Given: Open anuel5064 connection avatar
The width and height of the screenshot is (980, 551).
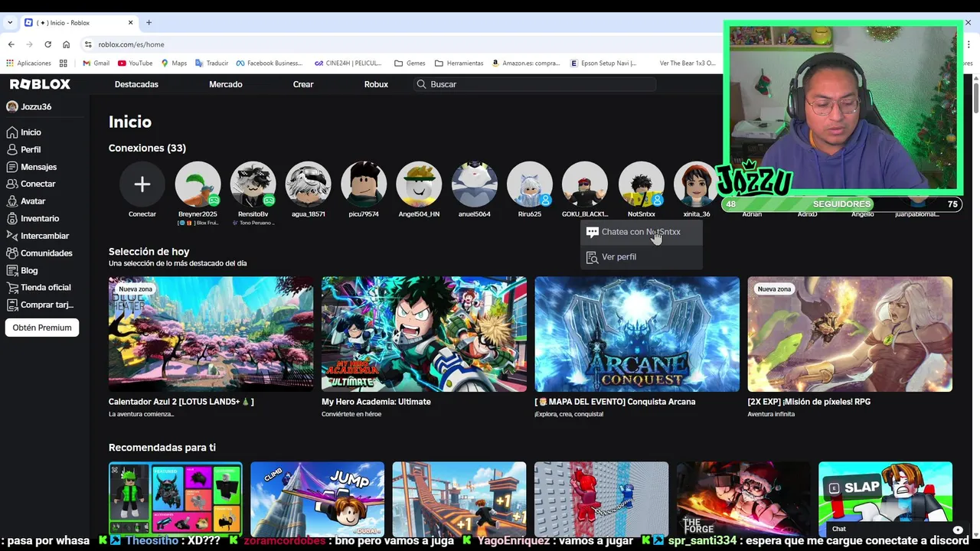Looking at the screenshot, I should (x=475, y=184).
